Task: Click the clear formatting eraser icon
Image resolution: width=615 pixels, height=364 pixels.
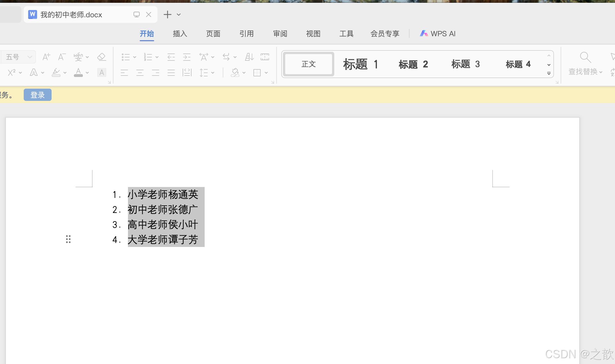Action: [x=101, y=57]
